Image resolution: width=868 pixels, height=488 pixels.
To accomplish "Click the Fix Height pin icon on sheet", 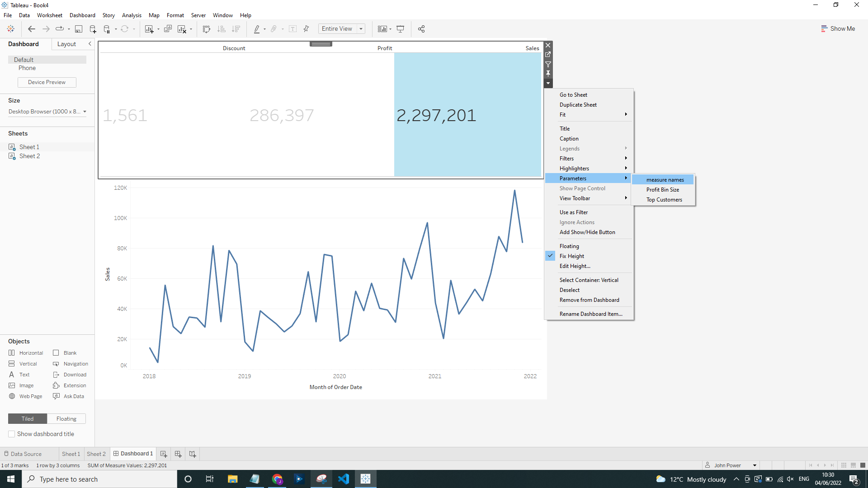I will pos(548,74).
